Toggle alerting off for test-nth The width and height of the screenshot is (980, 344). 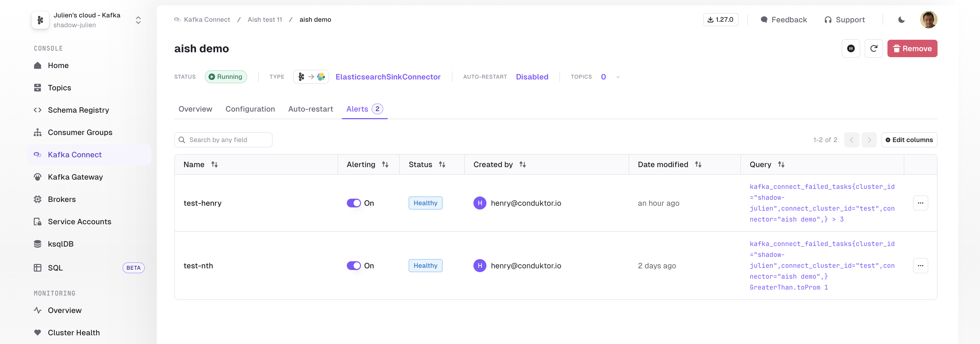353,266
